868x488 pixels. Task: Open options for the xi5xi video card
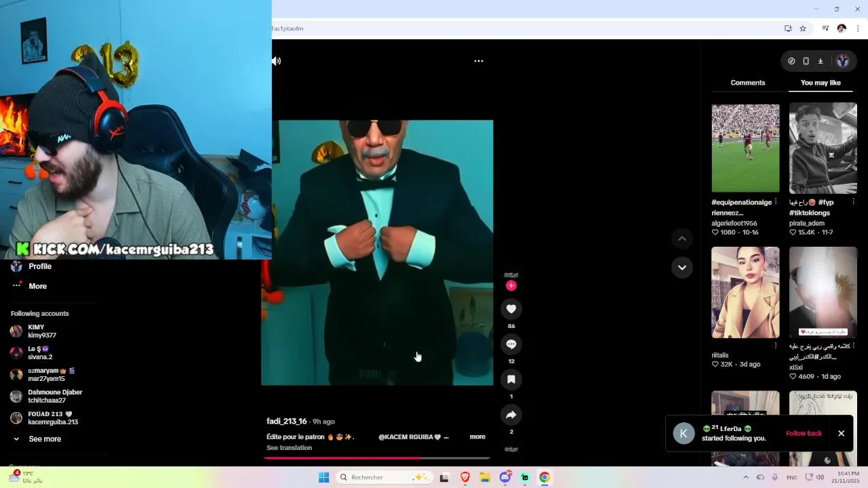click(x=853, y=346)
